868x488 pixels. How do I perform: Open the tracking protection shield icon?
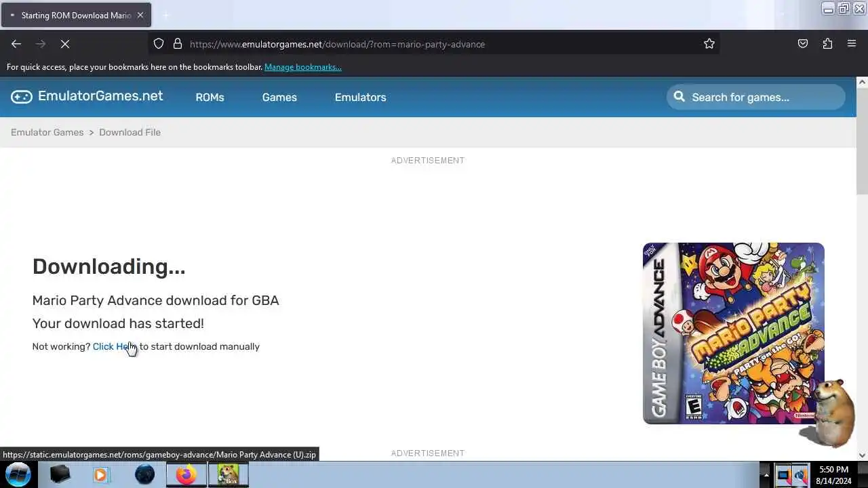click(x=159, y=44)
